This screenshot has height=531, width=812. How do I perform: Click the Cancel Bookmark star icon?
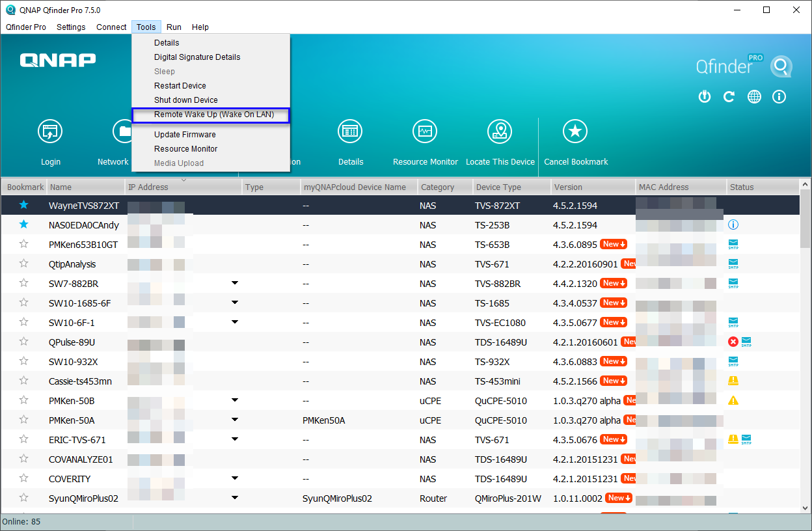(x=575, y=132)
